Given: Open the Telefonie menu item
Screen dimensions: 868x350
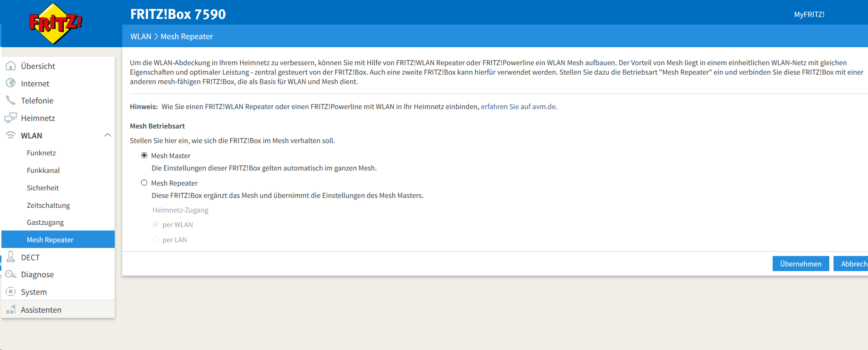Looking at the screenshot, I should [x=58, y=100].
